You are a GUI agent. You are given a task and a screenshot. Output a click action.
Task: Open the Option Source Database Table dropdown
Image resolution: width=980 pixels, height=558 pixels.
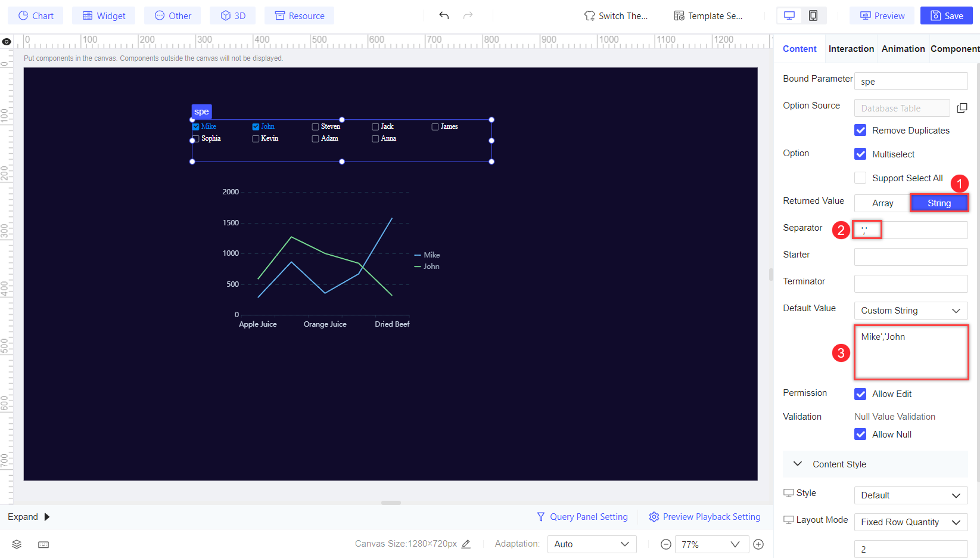pos(902,108)
